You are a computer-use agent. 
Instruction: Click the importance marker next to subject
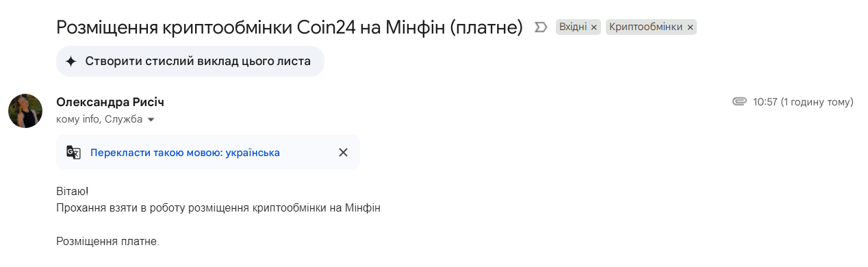541,27
